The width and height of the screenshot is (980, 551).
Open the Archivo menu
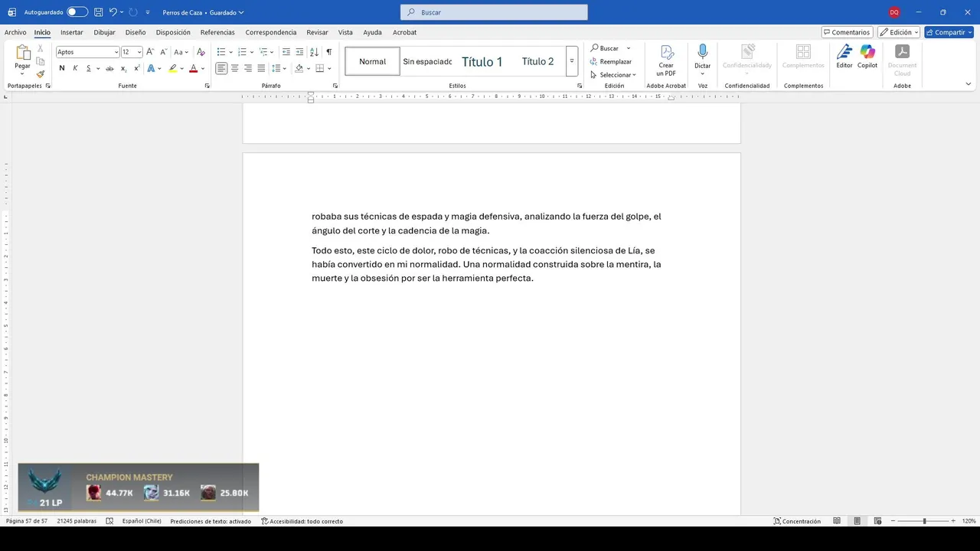pos(15,32)
